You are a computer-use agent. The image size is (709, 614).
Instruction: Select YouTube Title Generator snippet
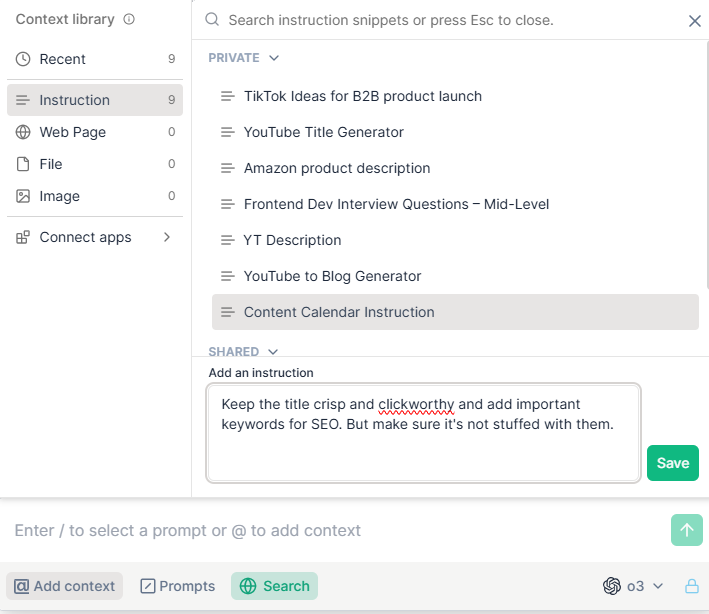tap(455, 132)
